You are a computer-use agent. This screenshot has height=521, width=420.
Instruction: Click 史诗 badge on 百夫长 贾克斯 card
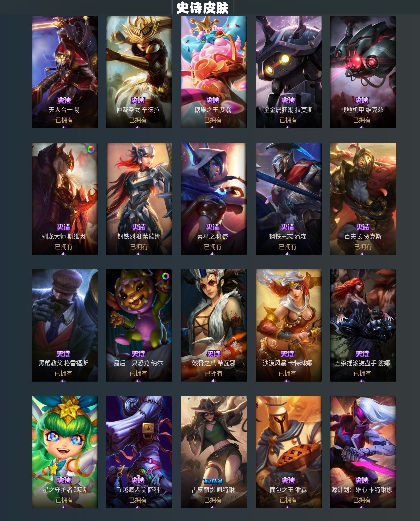(x=363, y=227)
